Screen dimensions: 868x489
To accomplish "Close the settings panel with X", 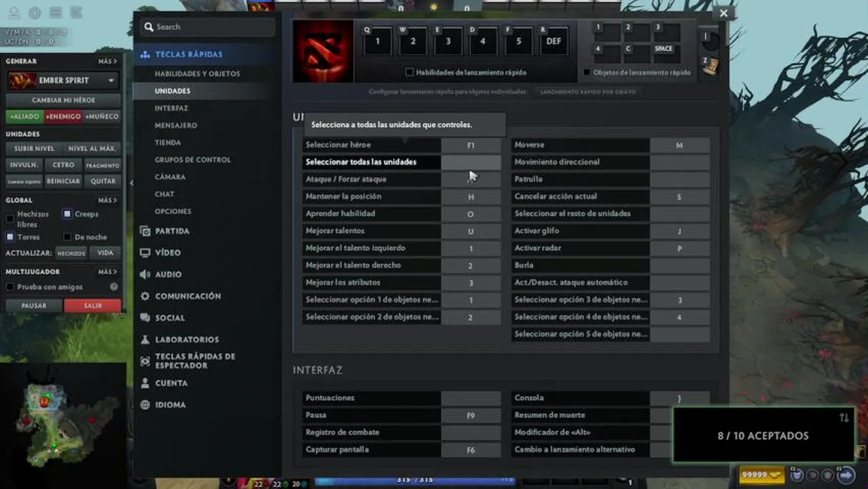I will (x=723, y=13).
